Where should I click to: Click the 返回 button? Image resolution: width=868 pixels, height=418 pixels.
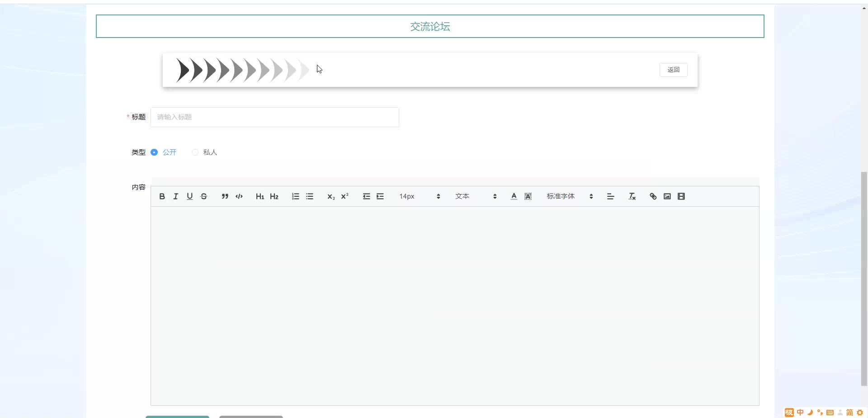click(x=673, y=70)
